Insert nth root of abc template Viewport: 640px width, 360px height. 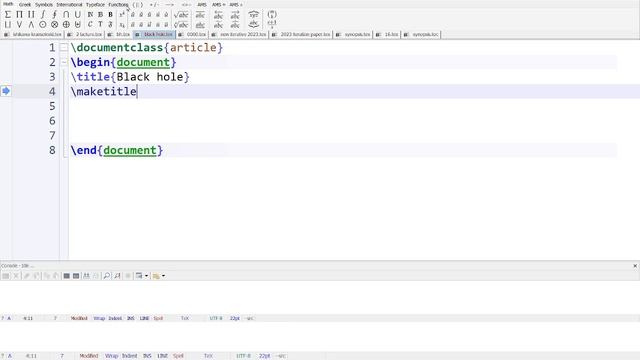[181, 24]
